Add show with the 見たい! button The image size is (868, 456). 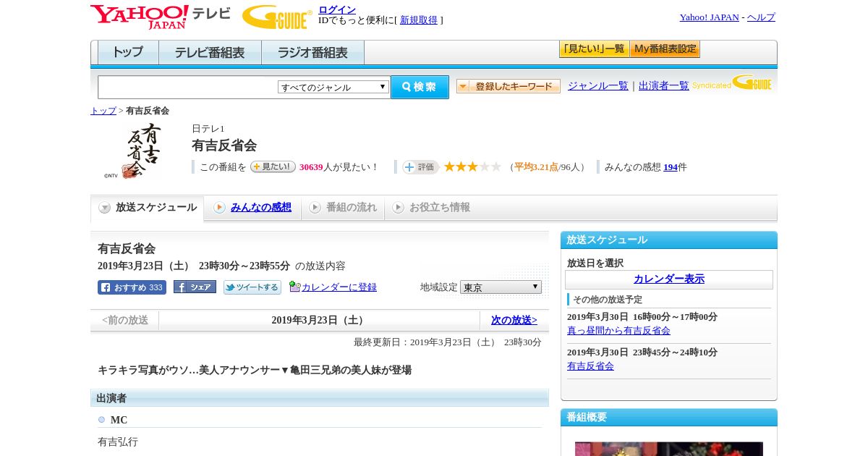[273, 166]
